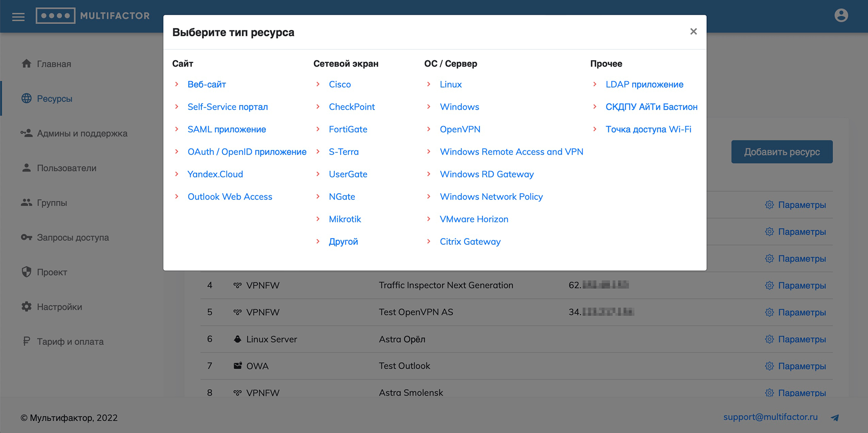The height and width of the screenshot is (433, 868).
Task: Open the Группы section
Action: point(52,203)
